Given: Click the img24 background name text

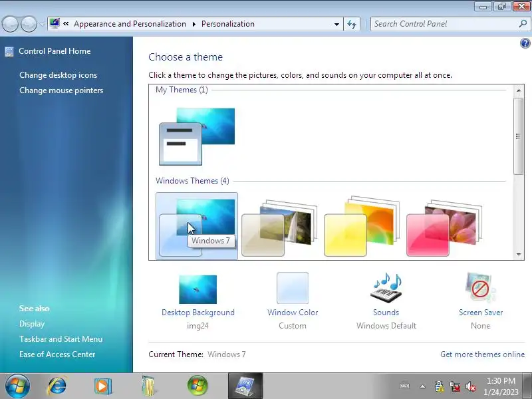Looking at the screenshot, I should point(198,326).
